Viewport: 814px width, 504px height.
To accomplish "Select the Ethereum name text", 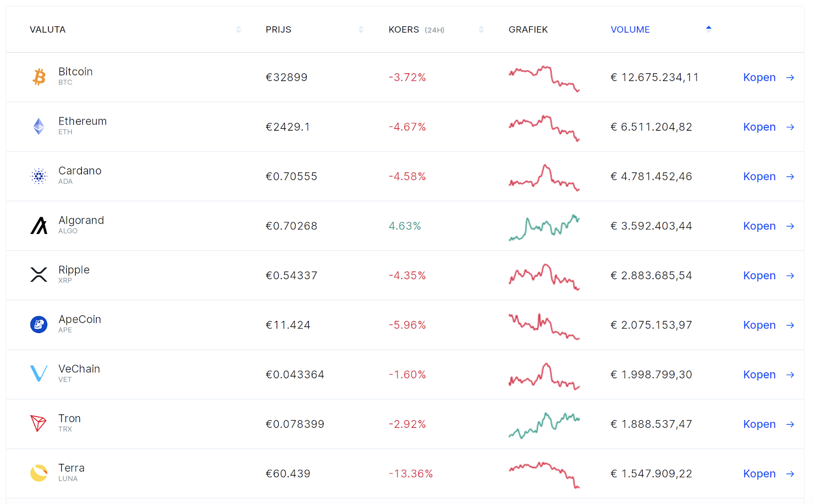I will tap(82, 121).
